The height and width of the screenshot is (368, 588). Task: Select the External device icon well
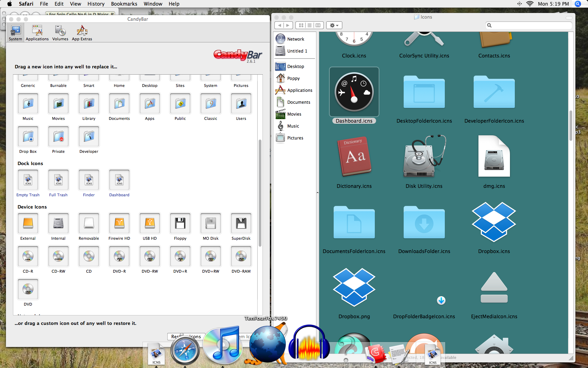pos(28,224)
